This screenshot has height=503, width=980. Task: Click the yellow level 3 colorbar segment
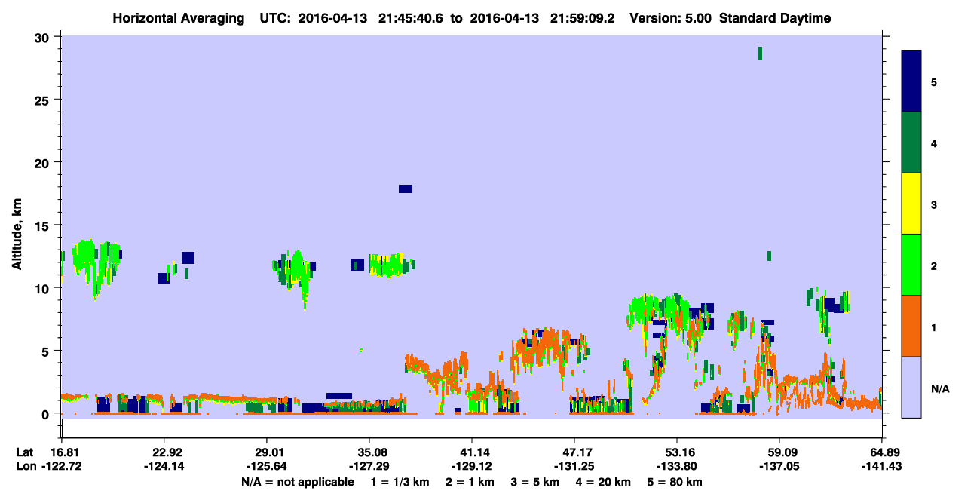911,204
